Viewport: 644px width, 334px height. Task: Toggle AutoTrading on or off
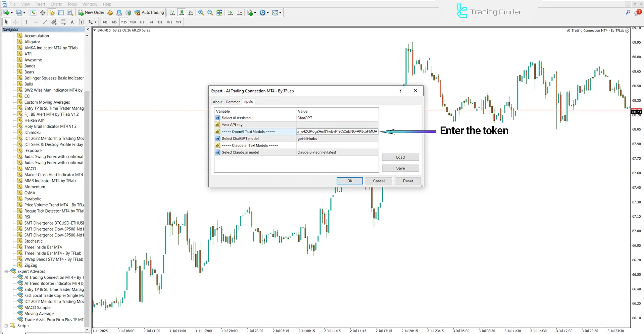pos(149,12)
